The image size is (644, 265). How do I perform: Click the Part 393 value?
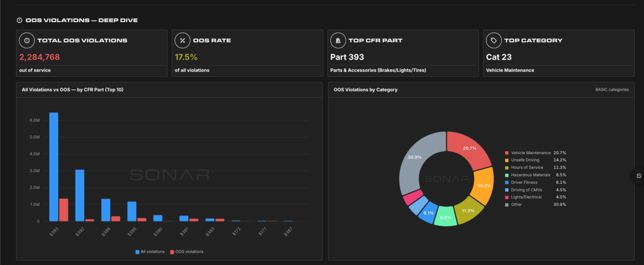(x=347, y=57)
